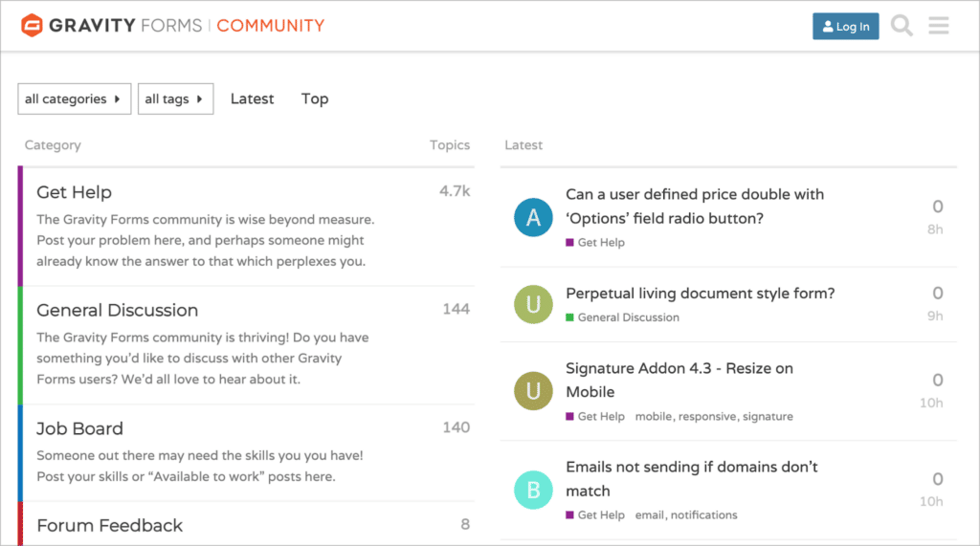Click the 'responsive' tag

tap(707, 416)
